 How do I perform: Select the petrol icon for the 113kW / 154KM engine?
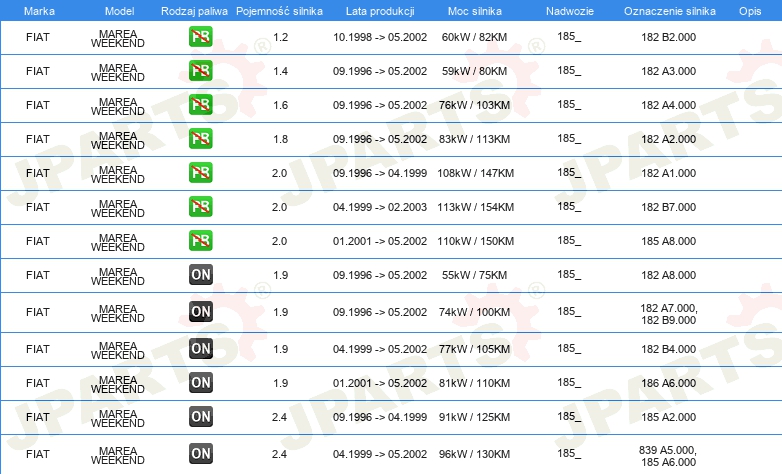pos(200,207)
